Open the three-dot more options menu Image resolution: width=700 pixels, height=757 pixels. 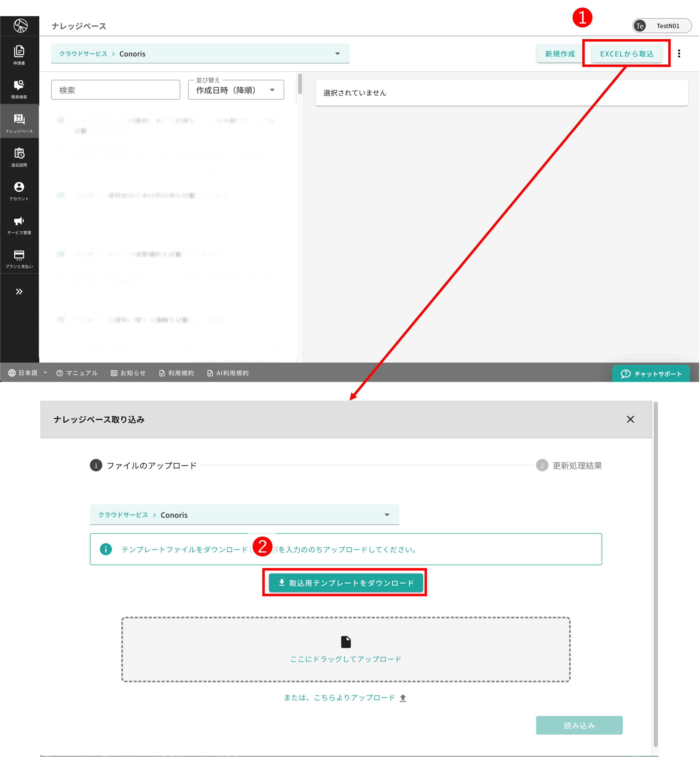679,54
